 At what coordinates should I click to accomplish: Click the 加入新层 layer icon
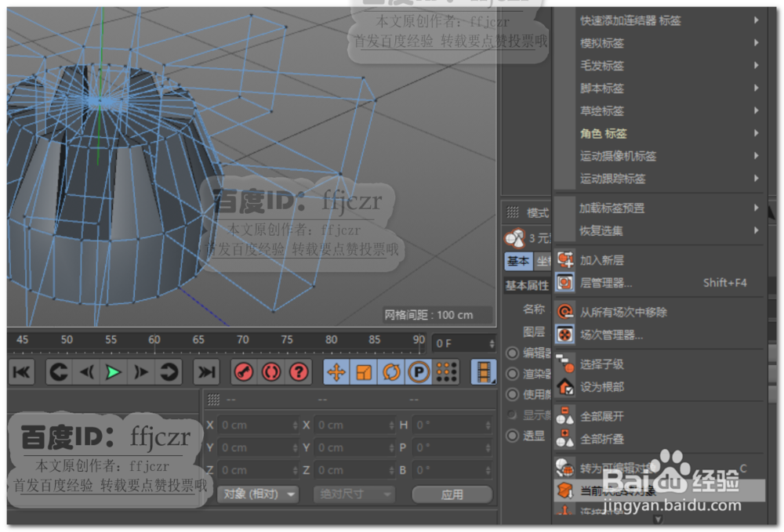click(x=565, y=260)
